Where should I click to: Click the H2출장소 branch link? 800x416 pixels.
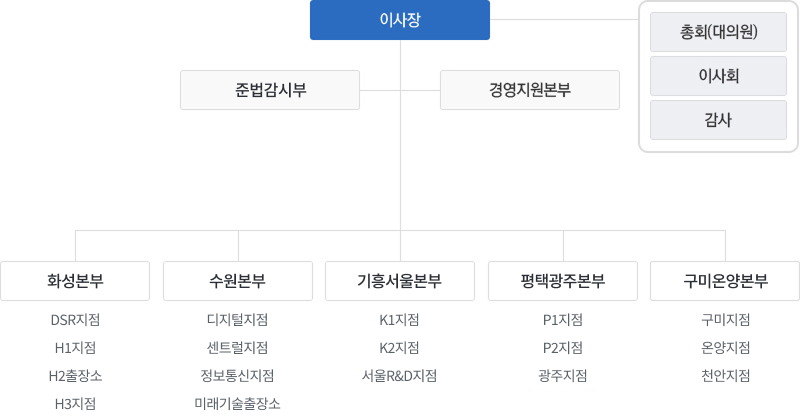75,376
